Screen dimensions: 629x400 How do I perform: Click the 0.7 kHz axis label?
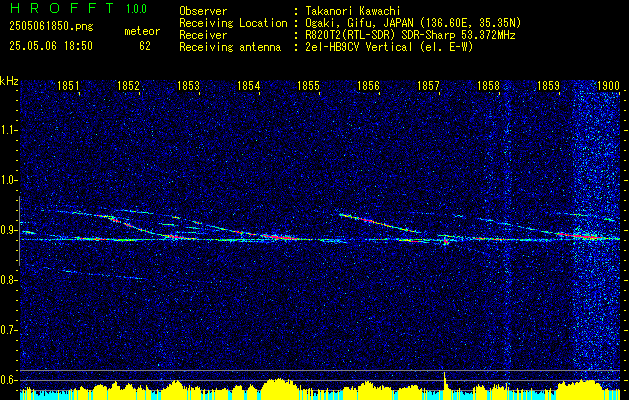7,330
